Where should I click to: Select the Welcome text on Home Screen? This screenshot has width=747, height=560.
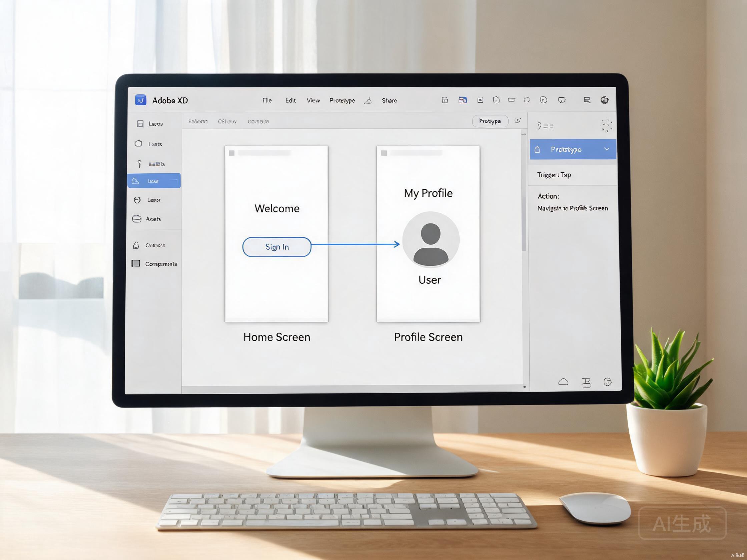coord(277,208)
